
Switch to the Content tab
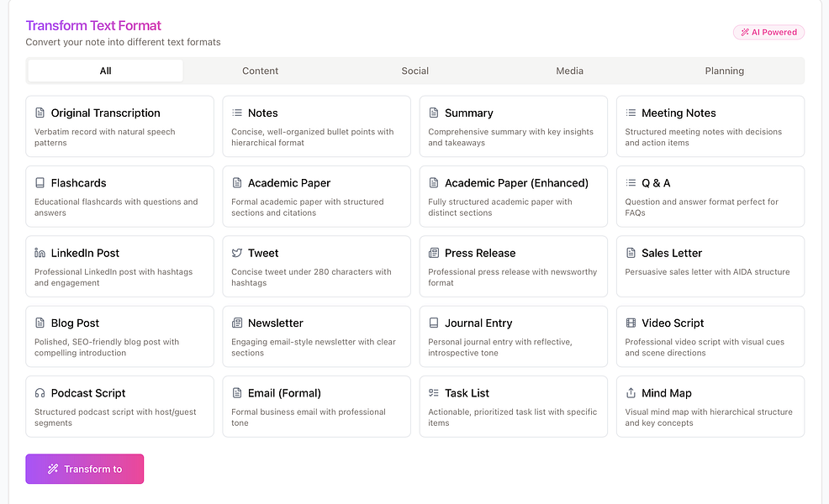click(260, 71)
